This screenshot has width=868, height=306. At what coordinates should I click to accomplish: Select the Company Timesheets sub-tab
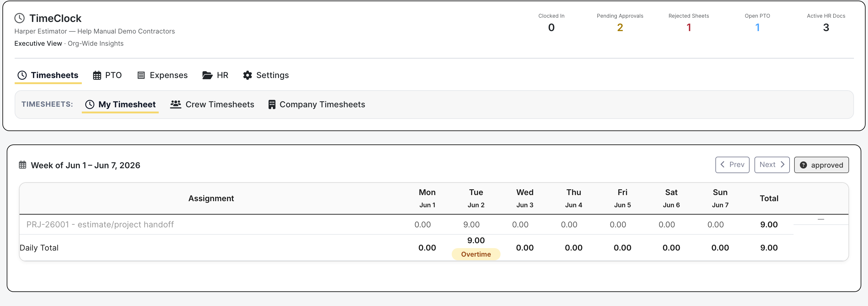pyautogui.click(x=317, y=104)
